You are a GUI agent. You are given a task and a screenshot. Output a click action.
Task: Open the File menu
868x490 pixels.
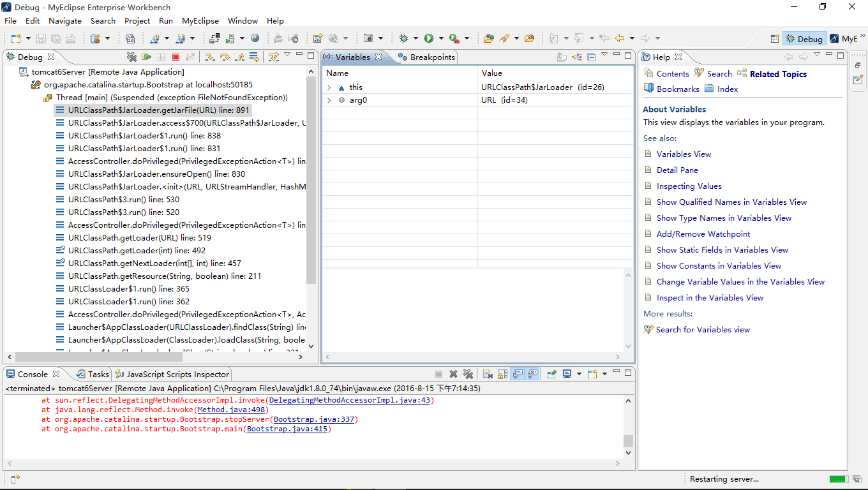(x=10, y=20)
